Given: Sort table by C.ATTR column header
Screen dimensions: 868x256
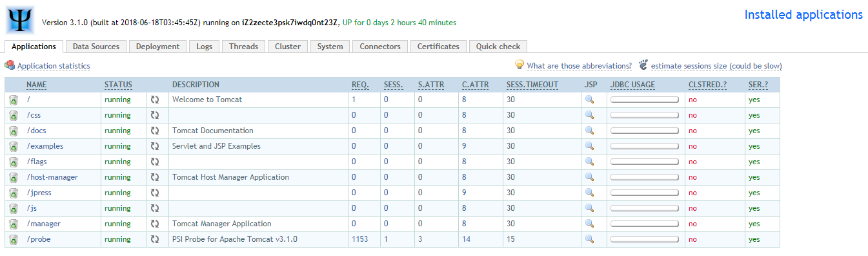Looking at the screenshot, I should [475, 85].
